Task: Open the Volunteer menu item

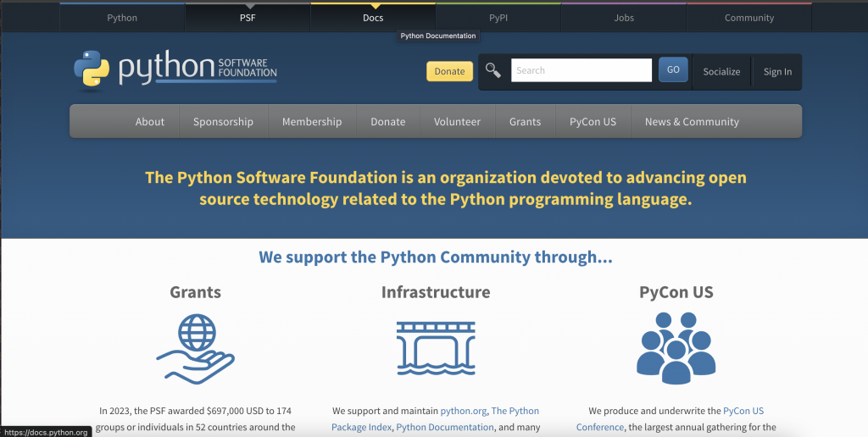Action: coord(457,122)
